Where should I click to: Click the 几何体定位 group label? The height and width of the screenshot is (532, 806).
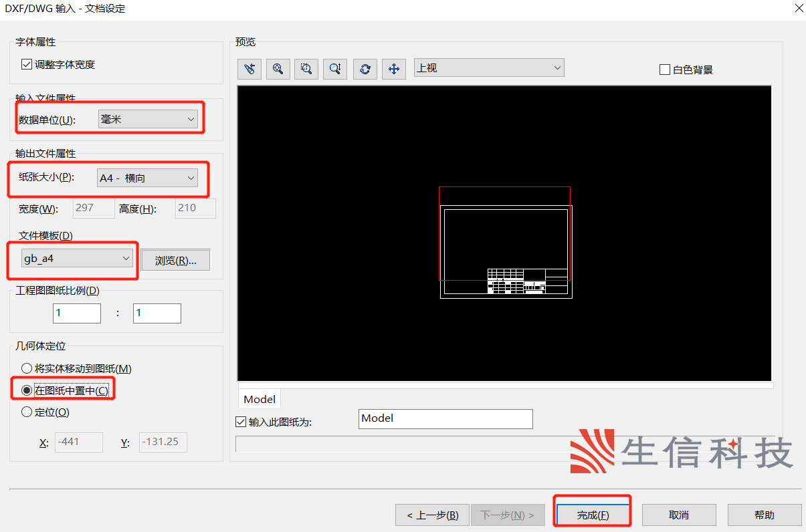tap(41, 346)
